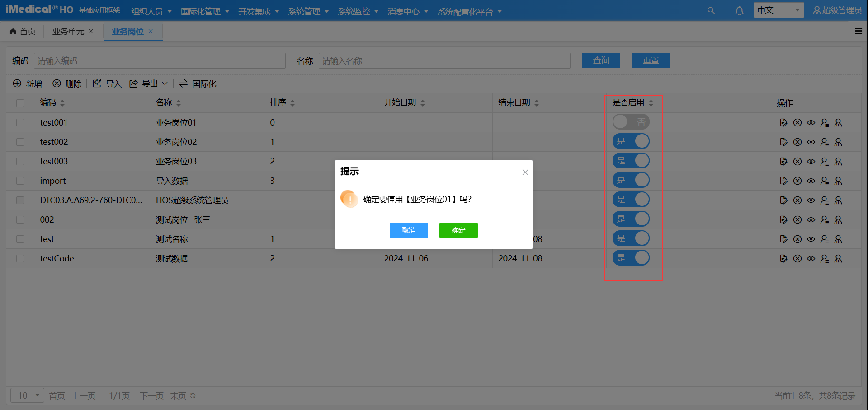Screen dimensions: 868x410
Task: Open the 系统监控 menu
Action: 359,11
